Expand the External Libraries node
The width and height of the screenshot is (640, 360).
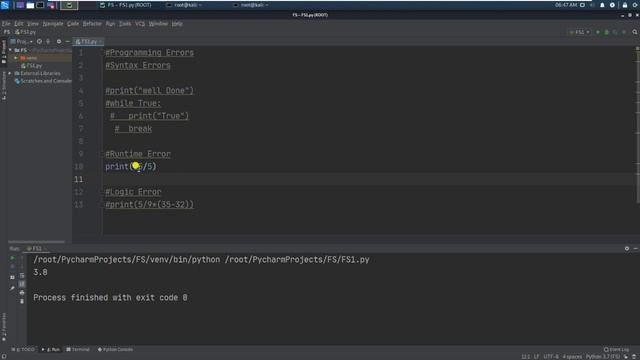[10, 73]
